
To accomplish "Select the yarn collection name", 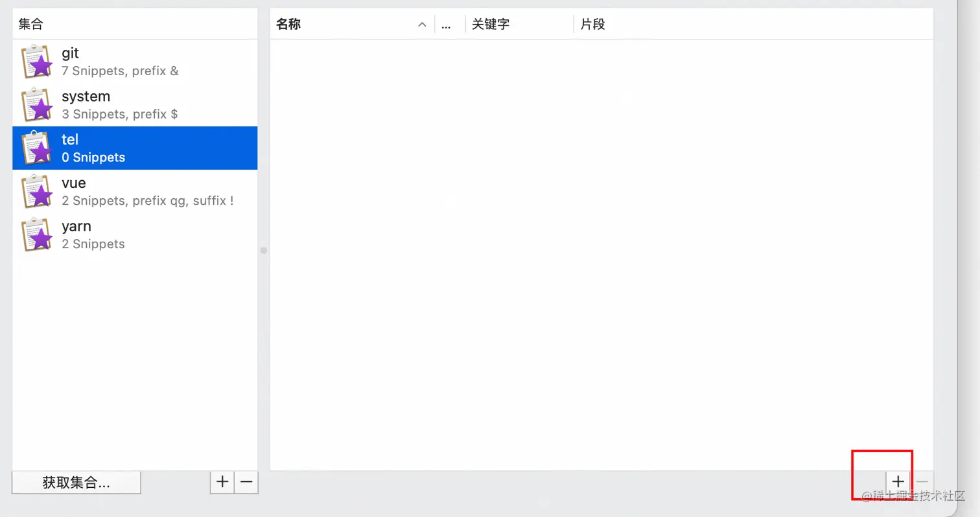I will coord(76,227).
